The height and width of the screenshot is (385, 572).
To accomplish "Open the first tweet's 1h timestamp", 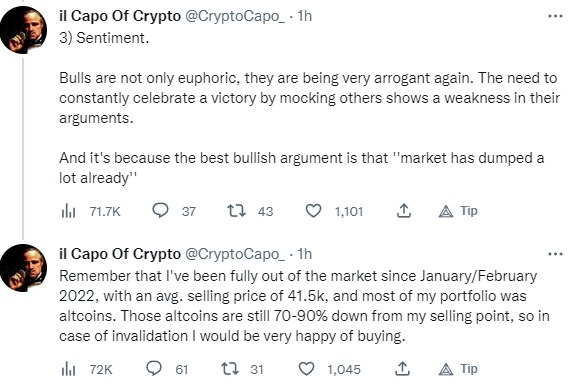I will click(305, 16).
